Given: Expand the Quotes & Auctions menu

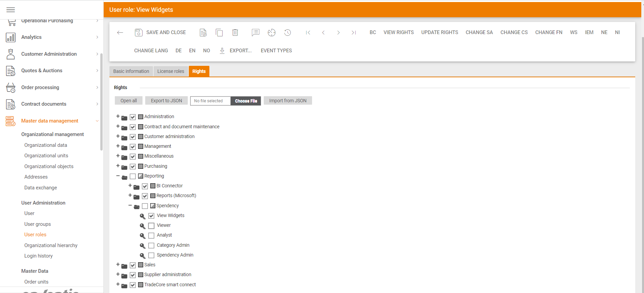Looking at the screenshot, I should click(x=97, y=71).
